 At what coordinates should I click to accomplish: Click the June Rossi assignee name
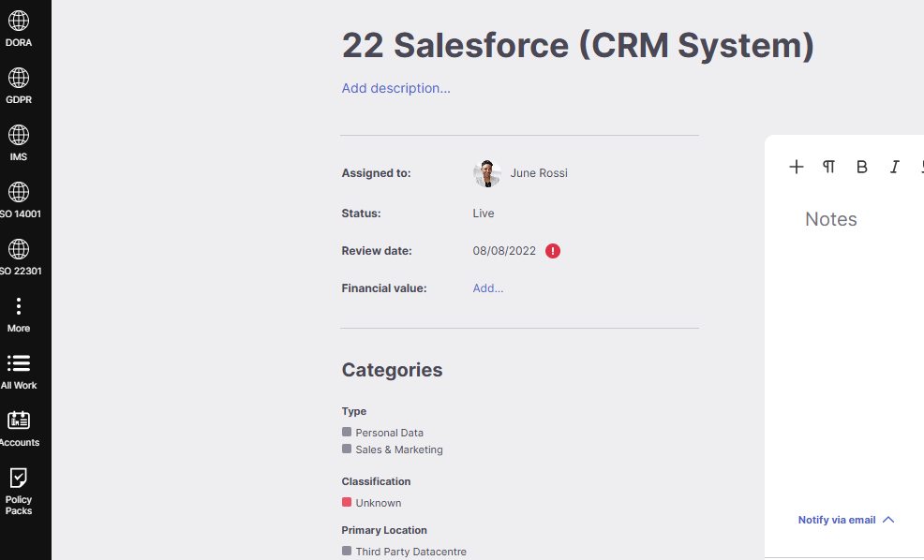539,173
